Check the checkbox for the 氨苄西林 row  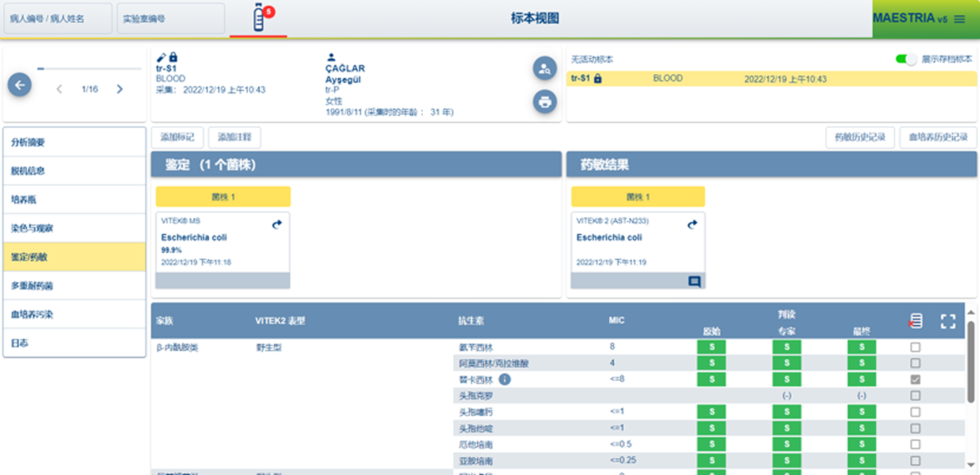915,347
